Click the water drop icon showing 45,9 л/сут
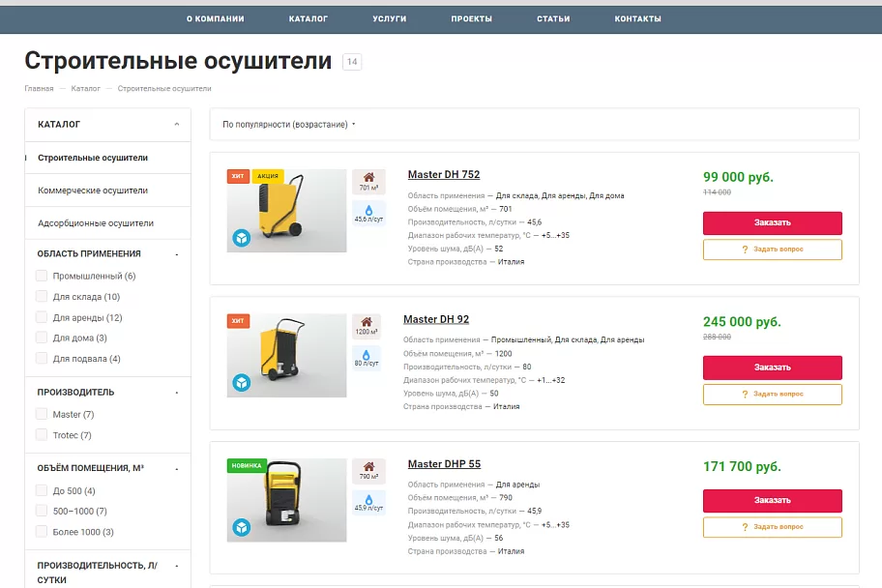The height and width of the screenshot is (588, 882). coord(369,503)
